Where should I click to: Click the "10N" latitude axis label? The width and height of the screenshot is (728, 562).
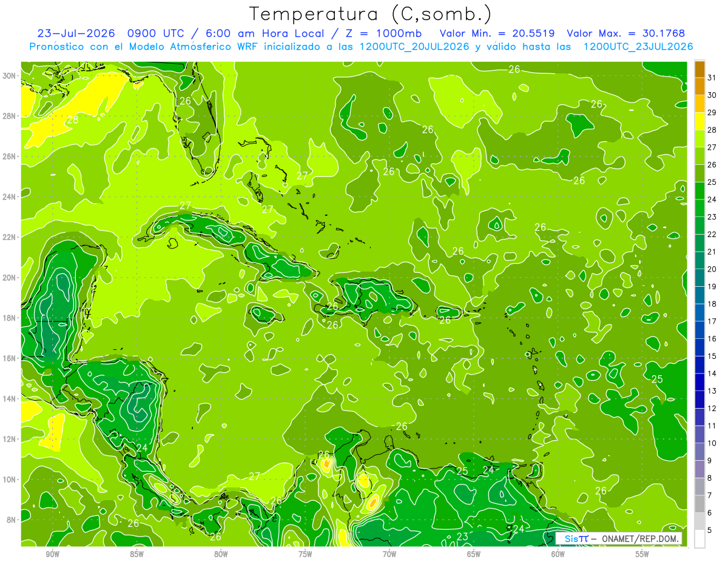coord(10,479)
